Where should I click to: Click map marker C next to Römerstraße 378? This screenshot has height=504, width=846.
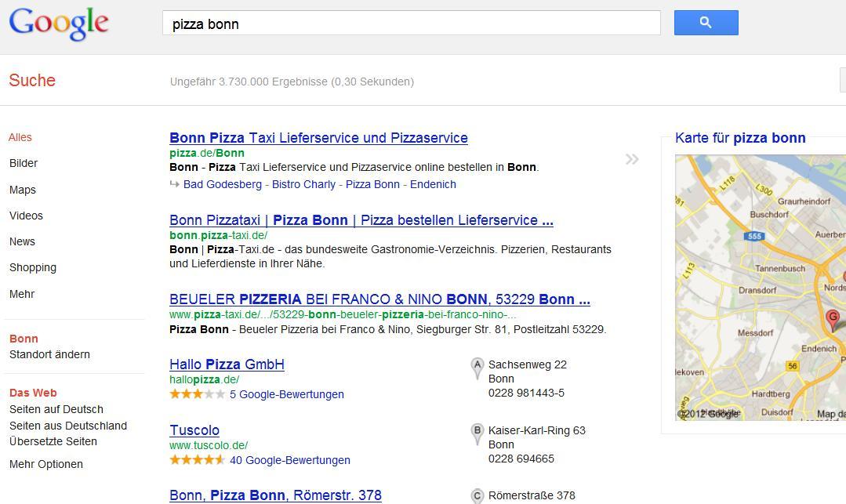pos(477,496)
